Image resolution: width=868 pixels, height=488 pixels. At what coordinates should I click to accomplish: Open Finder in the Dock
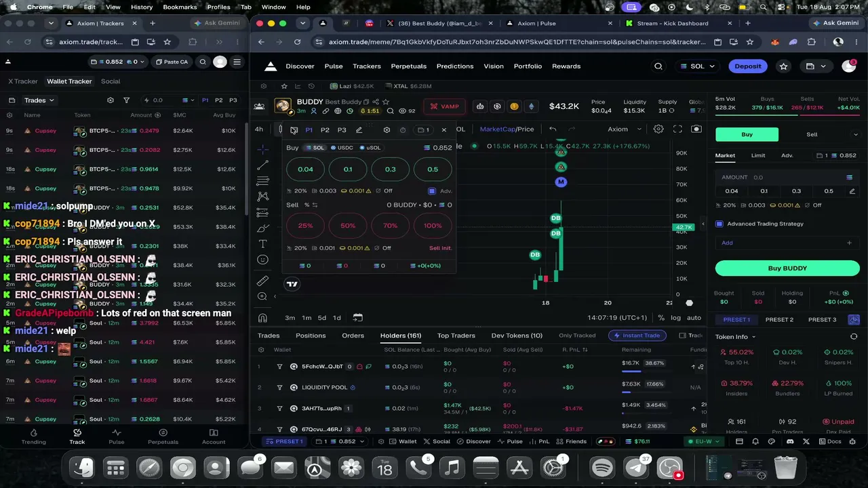[x=83, y=468]
